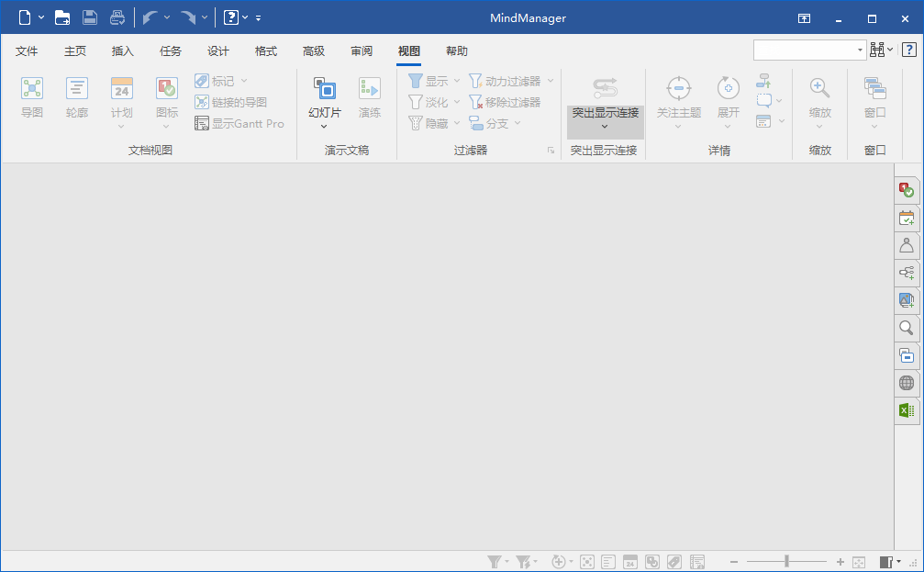The height and width of the screenshot is (572, 924).
Task: Open the ribbon display options icon
Action: [805, 18]
